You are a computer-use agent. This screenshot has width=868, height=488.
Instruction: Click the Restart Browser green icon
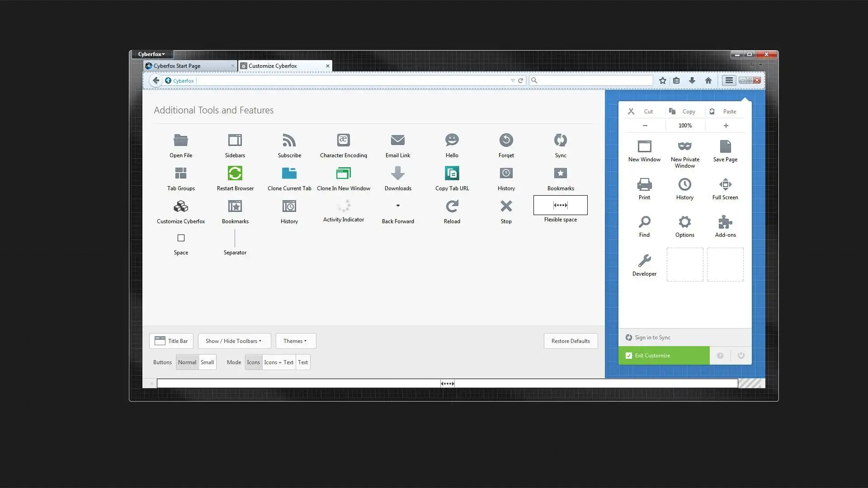tap(235, 173)
